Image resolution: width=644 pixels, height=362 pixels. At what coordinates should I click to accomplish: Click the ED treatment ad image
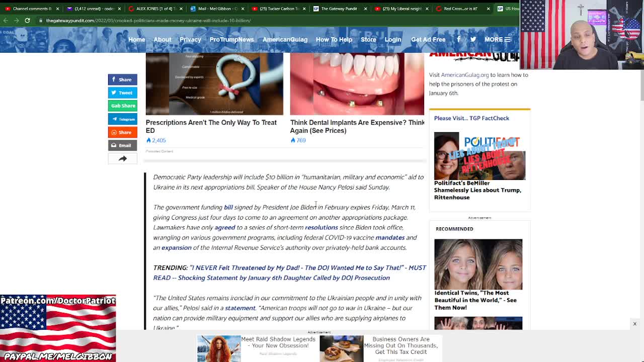[214, 84]
